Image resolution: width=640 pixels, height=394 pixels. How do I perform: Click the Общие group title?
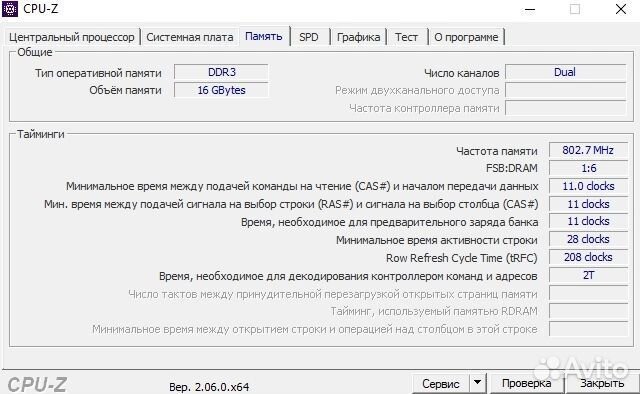(35, 52)
